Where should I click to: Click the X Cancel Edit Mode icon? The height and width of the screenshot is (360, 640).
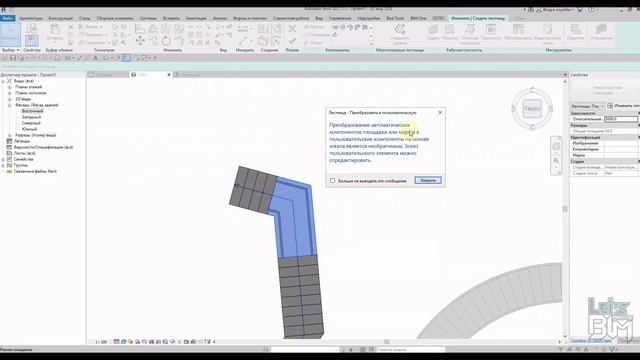(292, 29)
